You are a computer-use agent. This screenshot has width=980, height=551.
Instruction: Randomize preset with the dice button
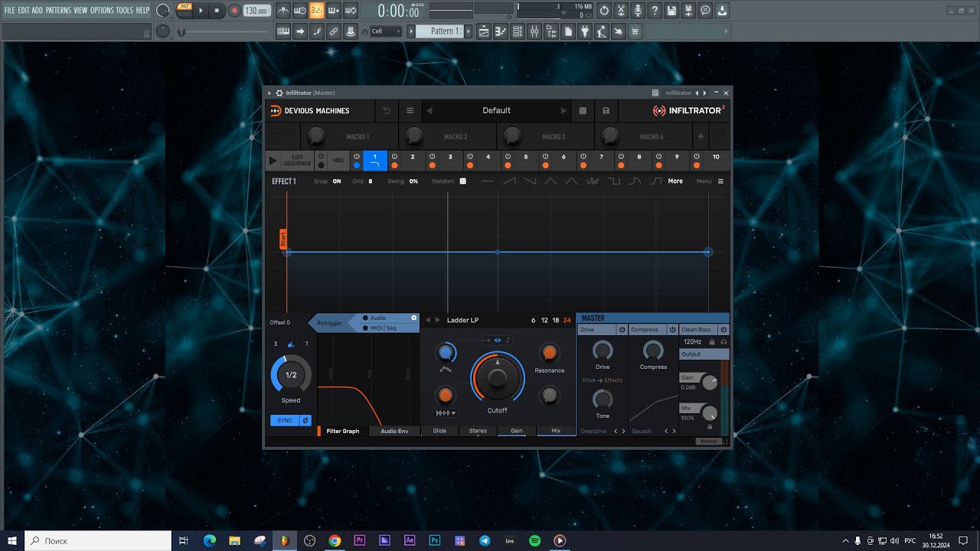coord(583,110)
